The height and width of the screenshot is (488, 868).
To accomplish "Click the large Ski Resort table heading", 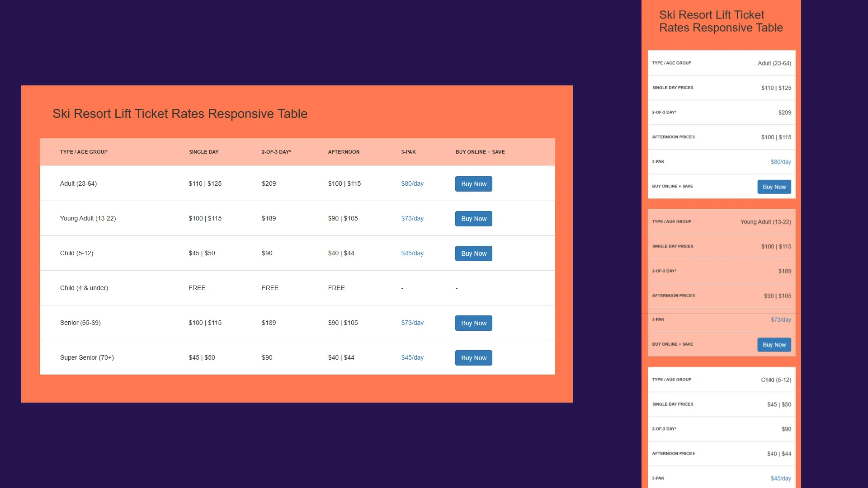I will point(180,113).
